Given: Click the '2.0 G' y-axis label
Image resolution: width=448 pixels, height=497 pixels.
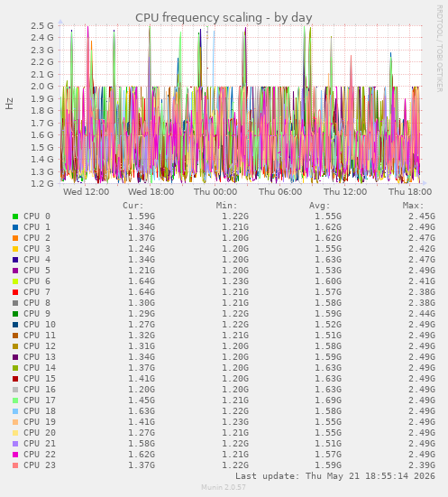Looking at the screenshot, I should tap(42, 87).
